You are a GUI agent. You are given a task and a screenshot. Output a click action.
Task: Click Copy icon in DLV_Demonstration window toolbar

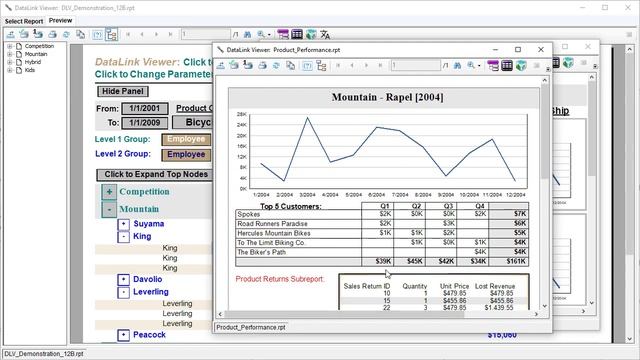pyautogui.click(x=80, y=35)
